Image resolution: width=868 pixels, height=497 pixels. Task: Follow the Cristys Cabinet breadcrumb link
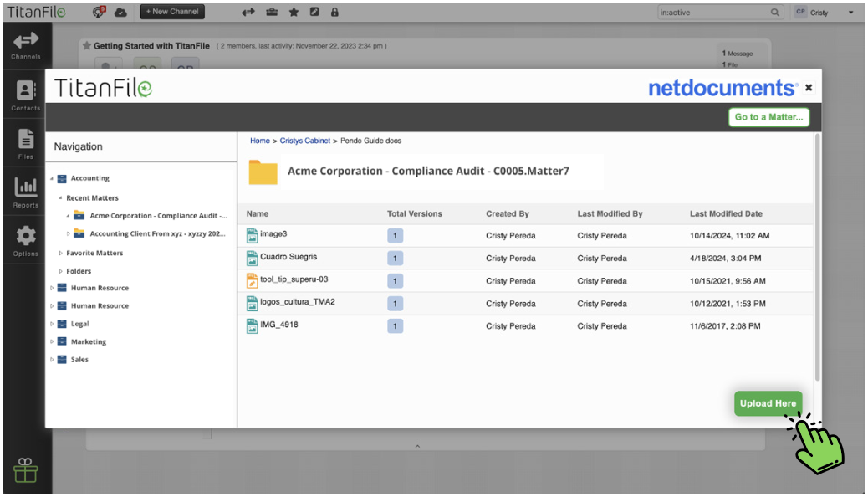tap(305, 141)
